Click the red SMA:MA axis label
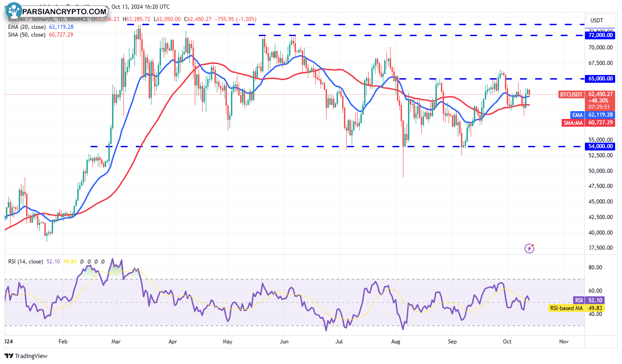This screenshot has width=622, height=364. (573, 123)
